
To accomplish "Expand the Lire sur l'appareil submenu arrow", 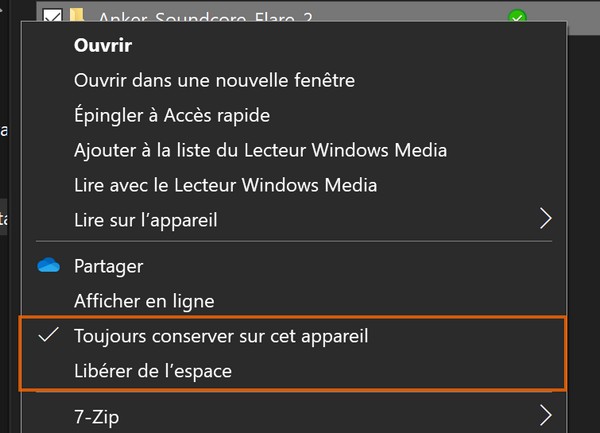I will pyautogui.click(x=546, y=218).
